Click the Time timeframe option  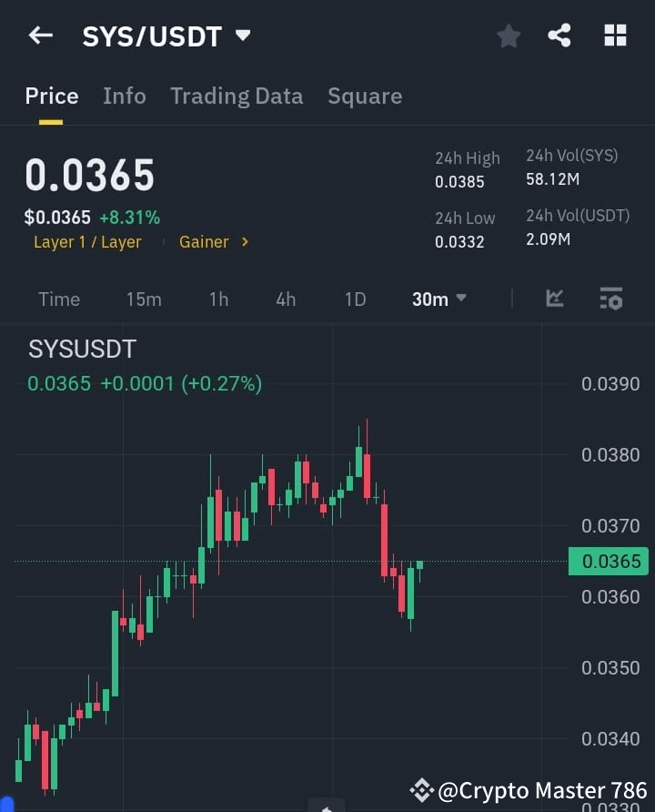58,299
